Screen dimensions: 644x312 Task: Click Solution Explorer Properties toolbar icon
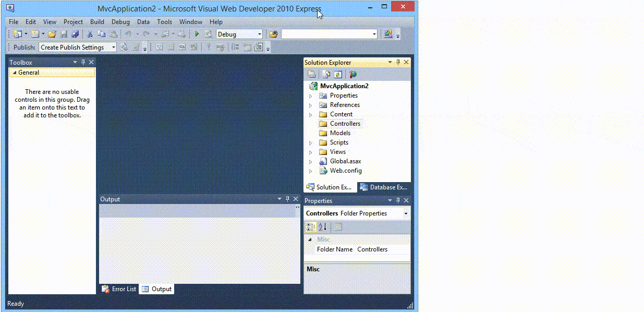coord(311,74)
